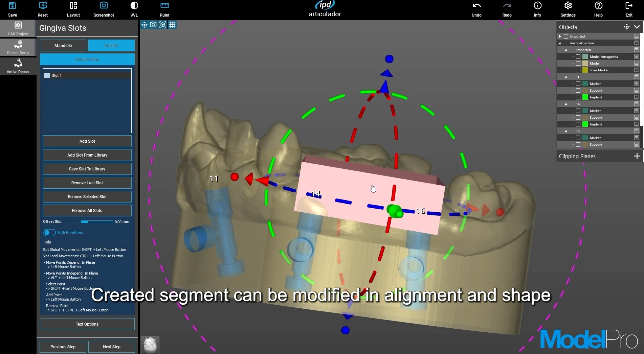
Task: Click the Exit icon
Action: coord(629,6)
